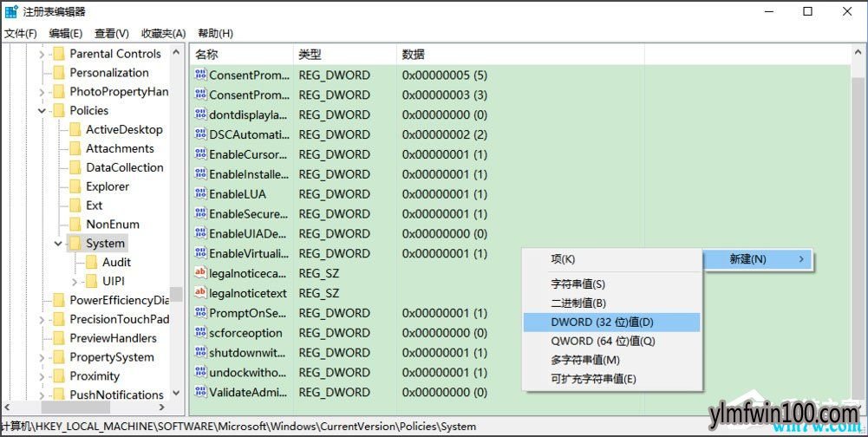This screenshot has width=868, height=437.
Task: Click tree pane scroll up arrow
Action: [x=176, y=52]
